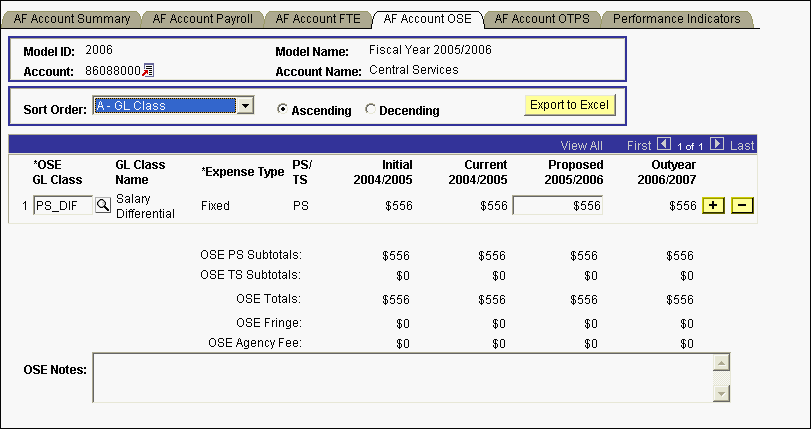Screen dimensions: 811x429
Task: Open the AF Account OTPS tab
Action: pos(542,19)
